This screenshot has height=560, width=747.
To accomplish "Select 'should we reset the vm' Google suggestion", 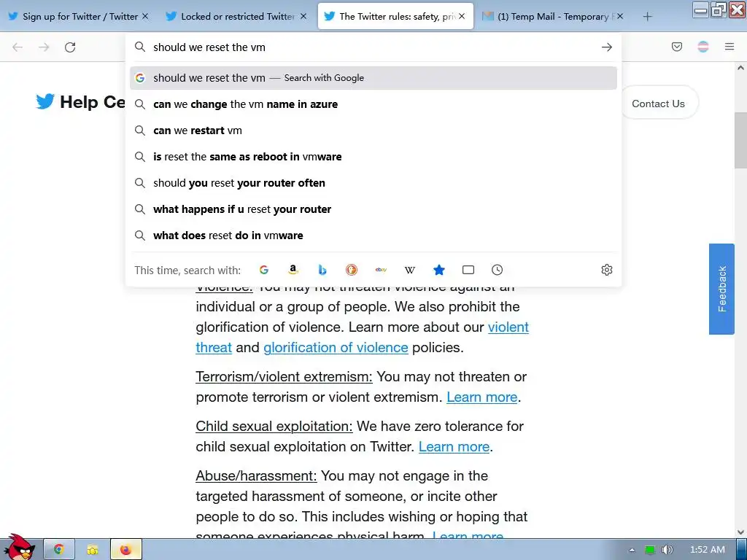I will 373,78.
